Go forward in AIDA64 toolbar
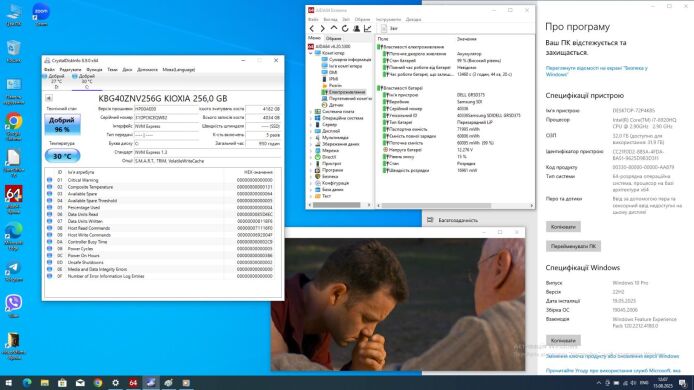The width and height of the screenshot is (694, 390). point(323,28)
